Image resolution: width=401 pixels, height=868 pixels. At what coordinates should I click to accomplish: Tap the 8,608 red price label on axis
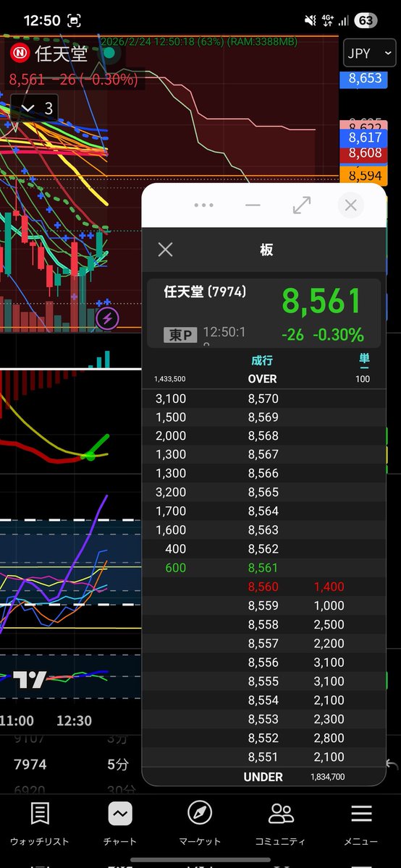coord(365,153)
